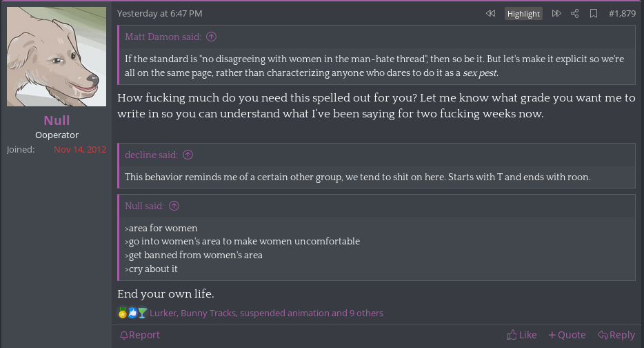Expand the Matt Damon quote arrow
644x348 pixels.
pos(212,37)
